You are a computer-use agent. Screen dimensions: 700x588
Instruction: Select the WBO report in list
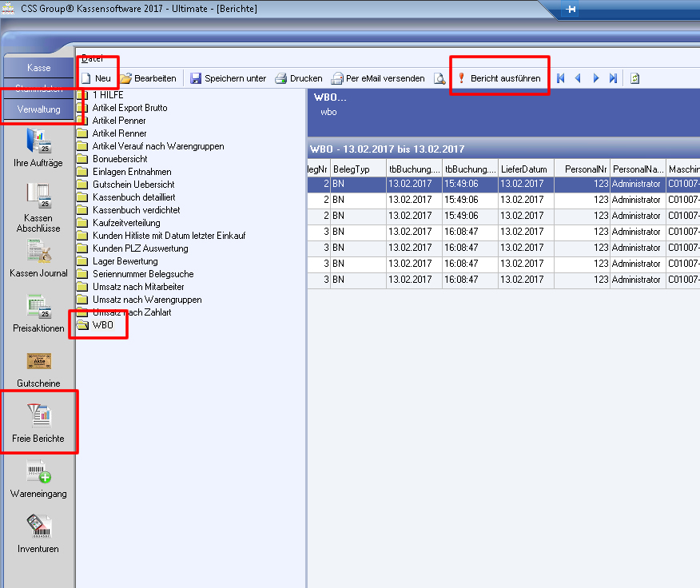pyautogui.click(x=102, y=325)
